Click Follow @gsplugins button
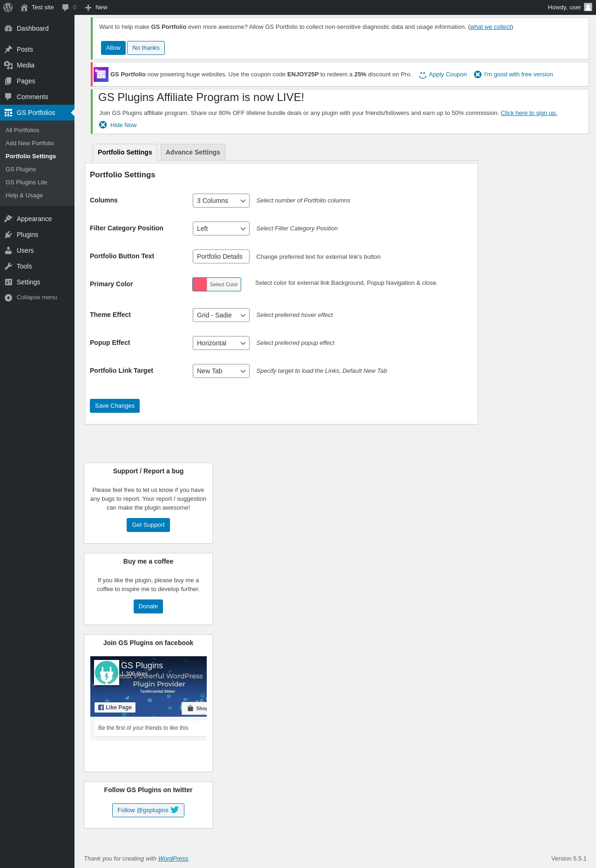The width and height of the screenshot is (596, 868). [148, 810]
